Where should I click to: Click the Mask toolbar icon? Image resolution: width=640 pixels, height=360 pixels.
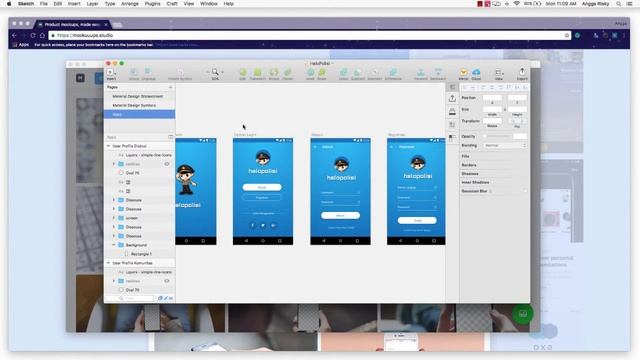click(310, 73)
